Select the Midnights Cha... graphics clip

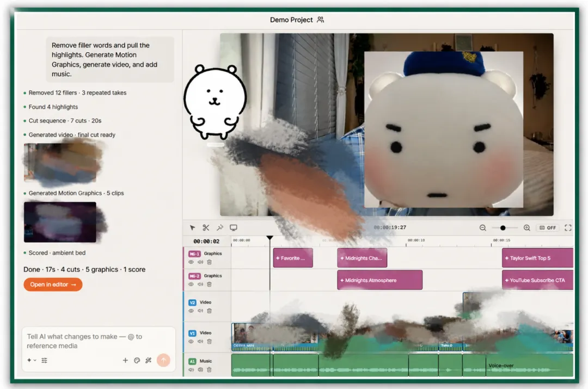[362, 258]
